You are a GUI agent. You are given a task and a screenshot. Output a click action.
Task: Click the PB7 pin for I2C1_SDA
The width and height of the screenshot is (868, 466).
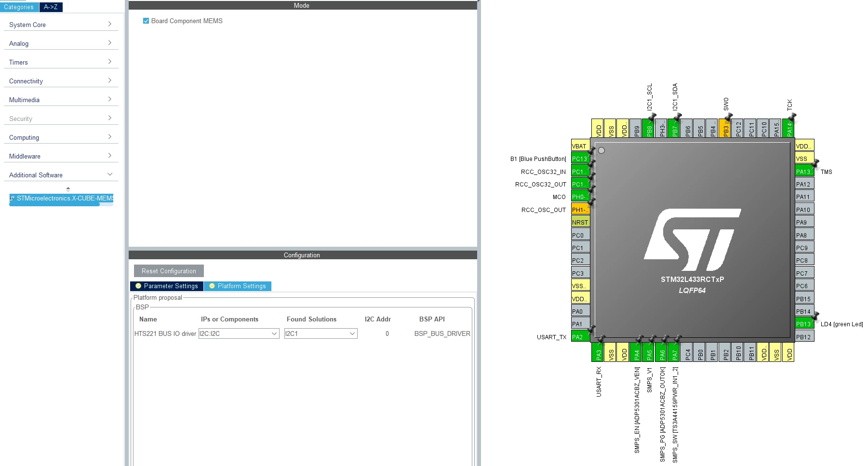(x=675, y=128)
